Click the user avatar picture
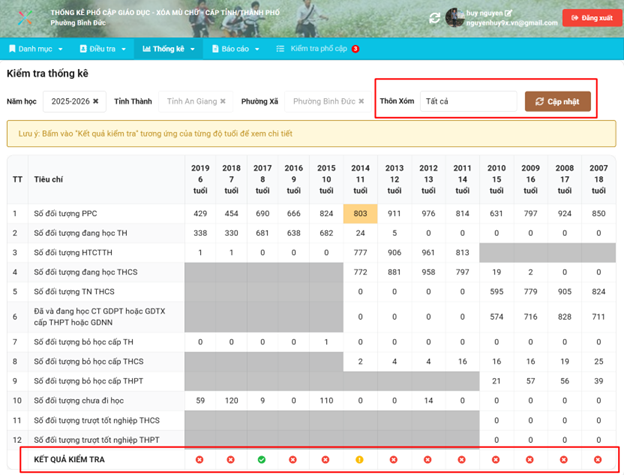624x475 pixels. (x=456, y=17)
